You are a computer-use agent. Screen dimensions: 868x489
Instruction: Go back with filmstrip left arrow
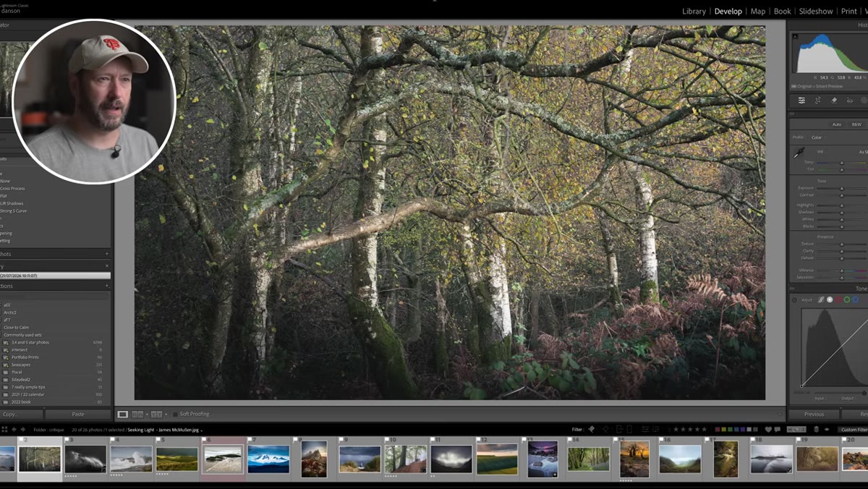point(14,430)
